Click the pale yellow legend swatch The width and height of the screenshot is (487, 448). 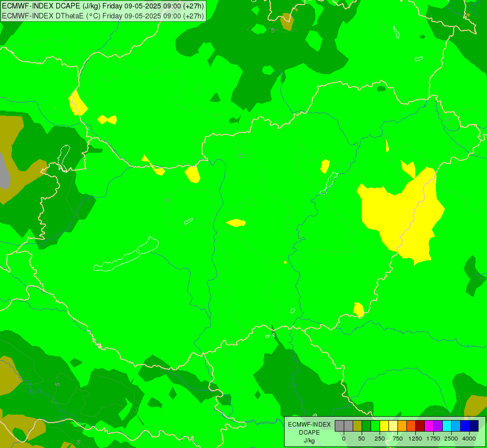point(393,426)
